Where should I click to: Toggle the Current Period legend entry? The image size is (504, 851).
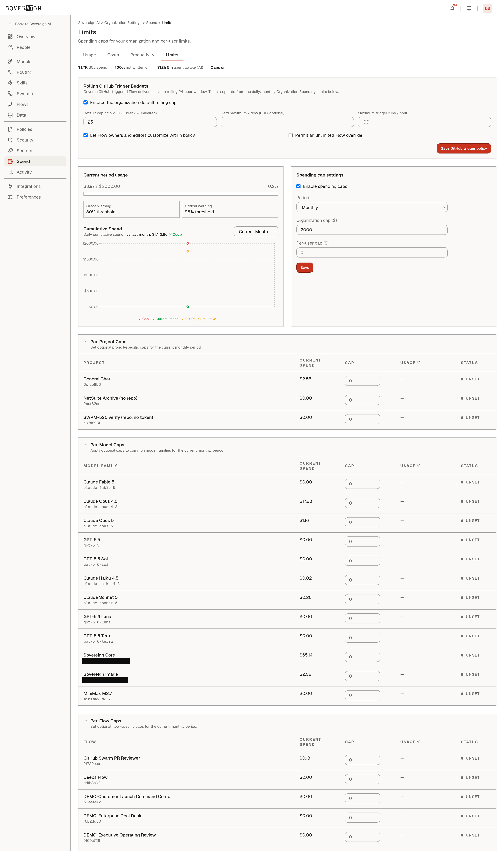[165, 319]
